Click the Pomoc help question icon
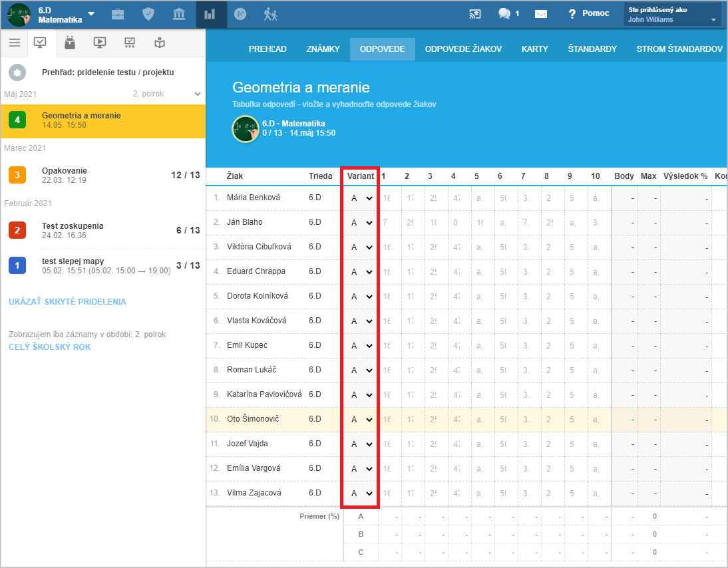The height and width of the screenshot is (568, 728). [572, 14]
